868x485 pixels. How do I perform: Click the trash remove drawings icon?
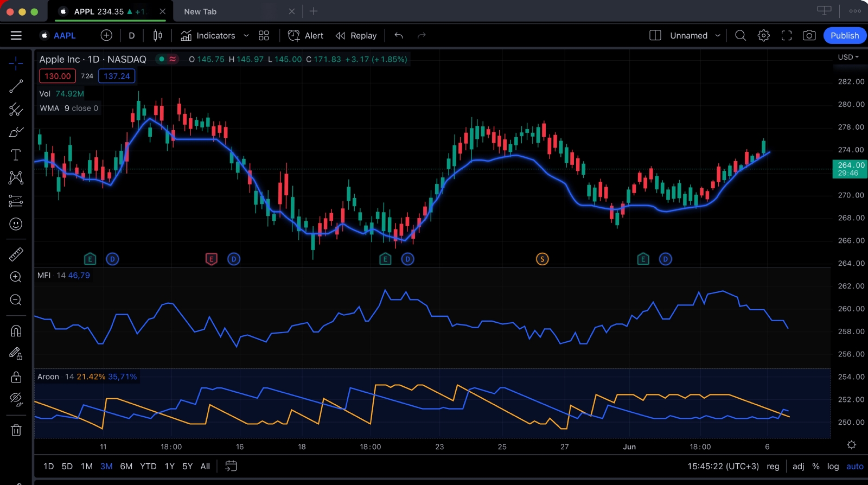coord(16,430)
